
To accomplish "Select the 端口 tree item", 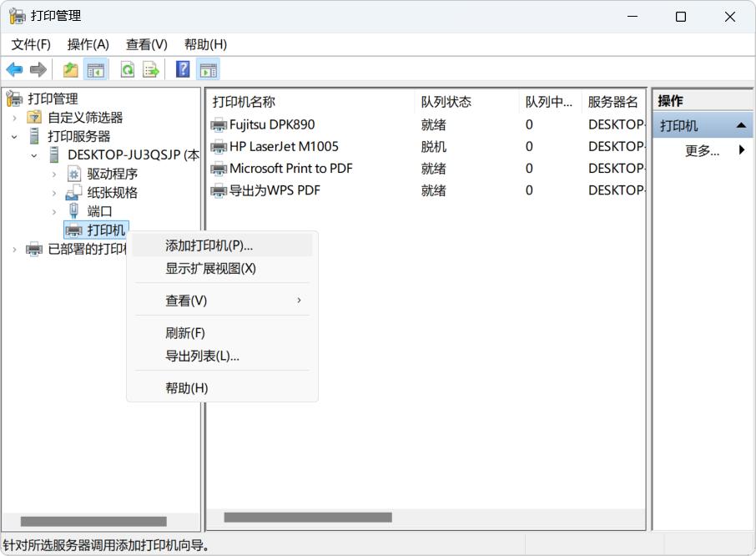I will pyautogui.click(x=99, y=211).
